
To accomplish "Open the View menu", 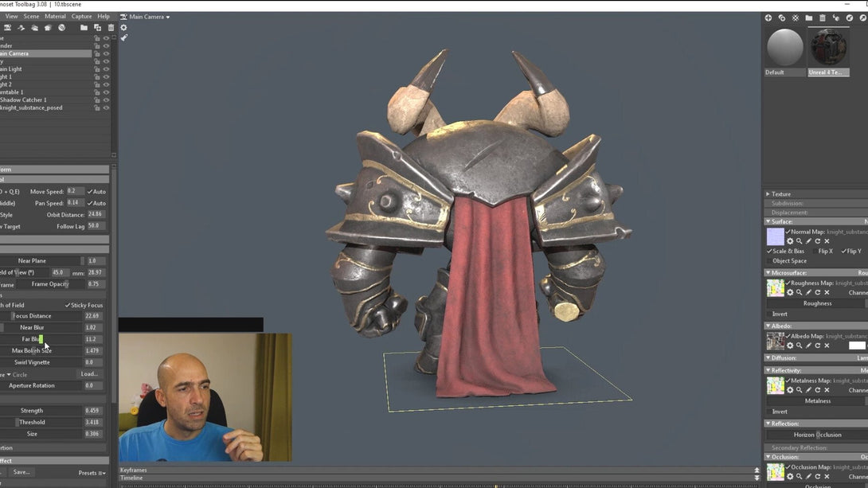I will pyautogui.click(x=12, y=17).
